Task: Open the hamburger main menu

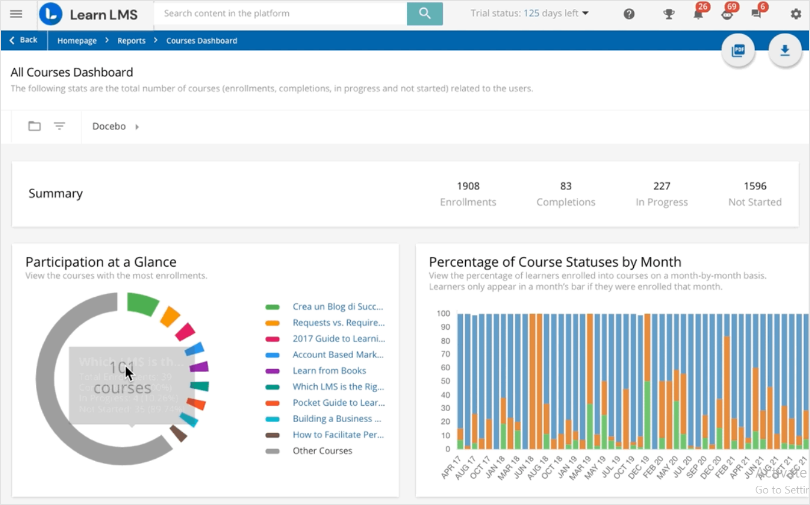Action: coord(16,14)
